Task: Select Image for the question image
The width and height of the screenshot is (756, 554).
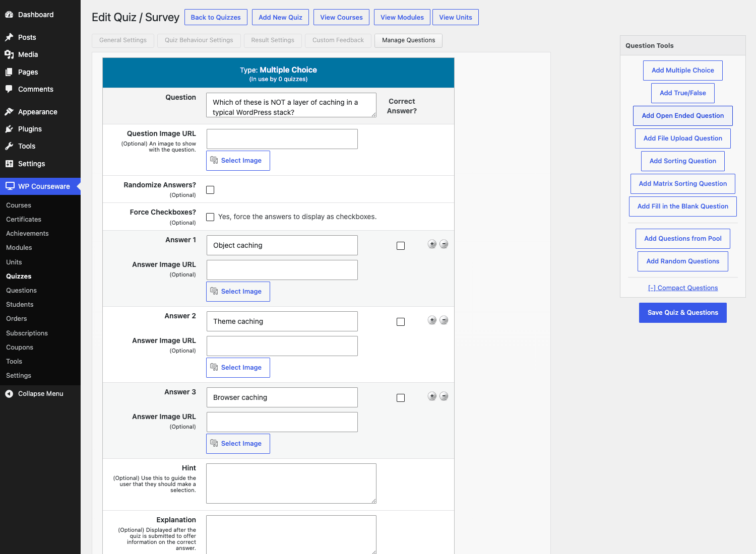Action: pos(238,161)
